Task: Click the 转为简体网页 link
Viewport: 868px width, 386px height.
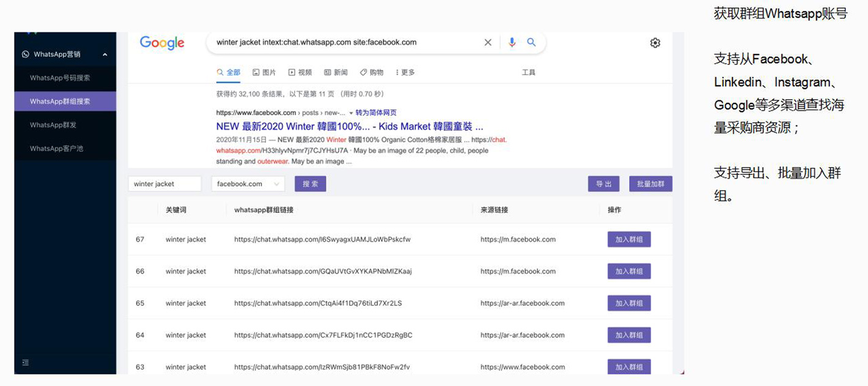Action: (376, 113)
